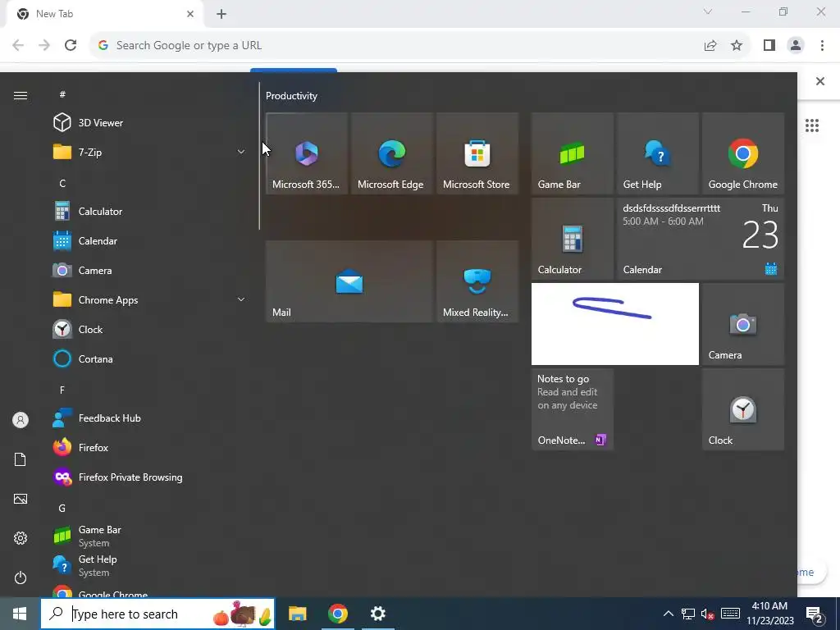The height and width of the screenshot is (630, 840).
Task: Open the Chrome profile avatar
Action: tap(796, 46)
